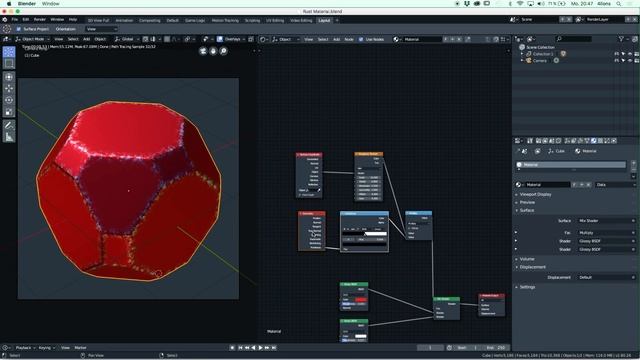
Task: Click the outliner filter funnel icon
Action: tap(621, 39)
